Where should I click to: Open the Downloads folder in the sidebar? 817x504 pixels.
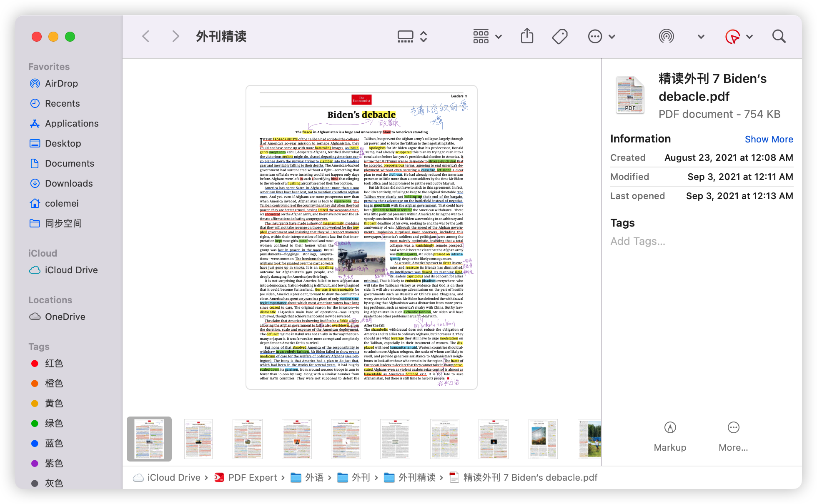coord(69,183)
